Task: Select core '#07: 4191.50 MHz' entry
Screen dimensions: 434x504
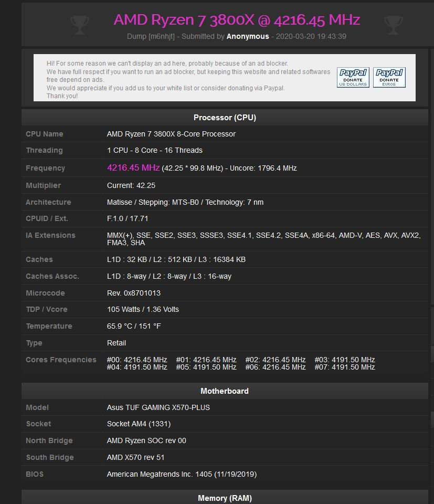Action: pyautogui.click(x=345, y=367)
